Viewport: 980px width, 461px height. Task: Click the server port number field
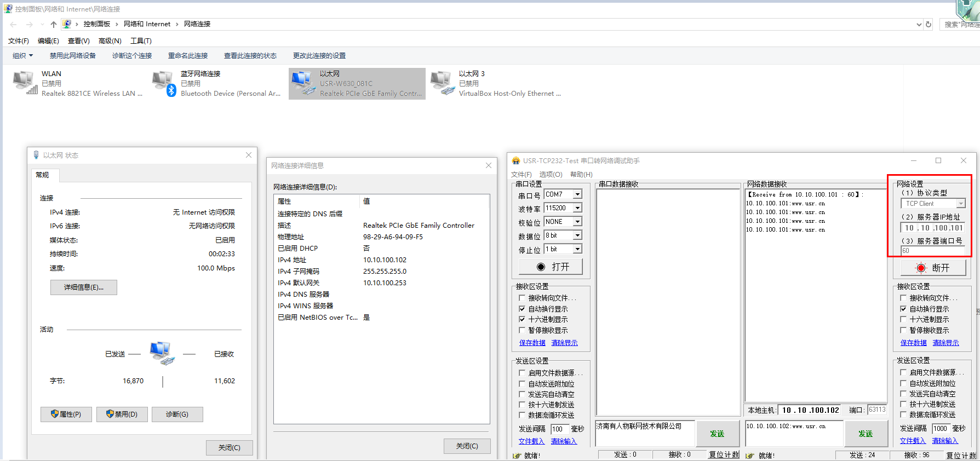[x=932, y=251]
